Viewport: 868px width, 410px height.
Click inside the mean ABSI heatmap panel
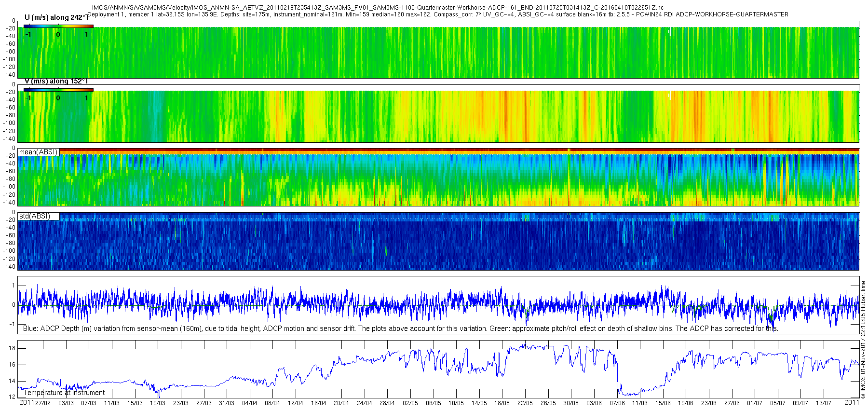click(x=438, y=177)
